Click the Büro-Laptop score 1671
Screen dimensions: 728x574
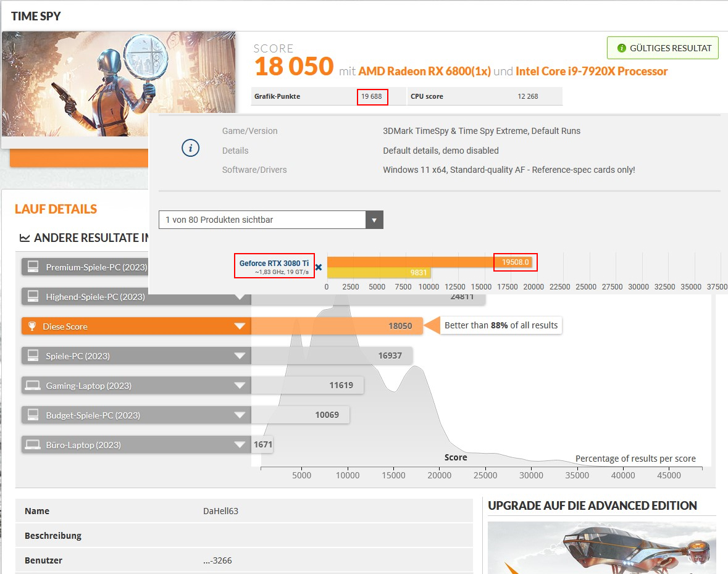[263, 444]
